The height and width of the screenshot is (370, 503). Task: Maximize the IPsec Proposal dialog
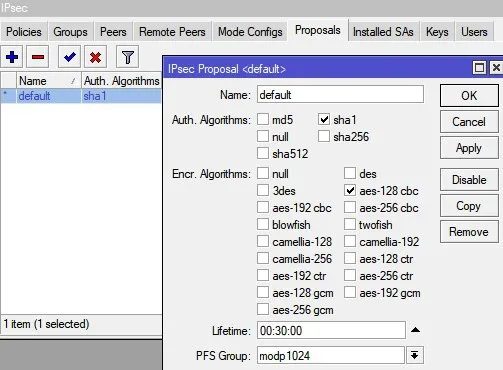tap(479, 68)
